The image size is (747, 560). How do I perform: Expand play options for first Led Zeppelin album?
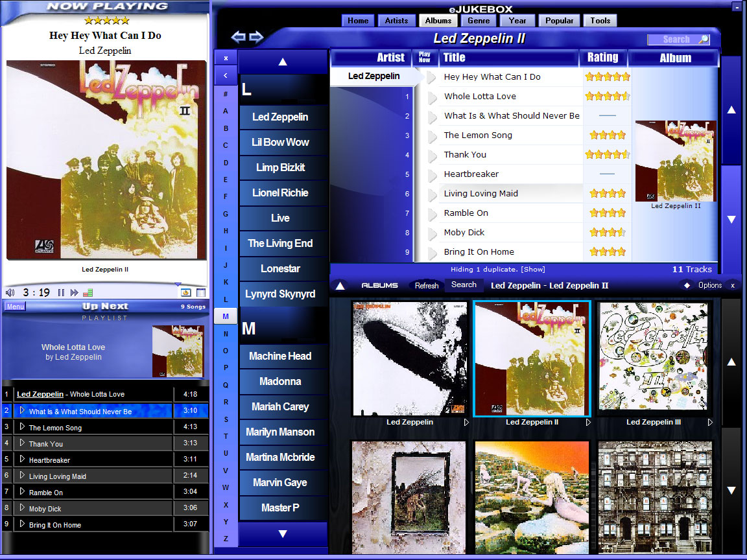pos(466,423)
